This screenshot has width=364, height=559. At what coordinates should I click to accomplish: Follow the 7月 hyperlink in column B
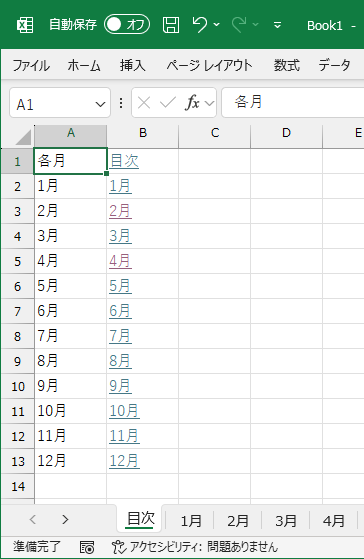tap(120, 336)
